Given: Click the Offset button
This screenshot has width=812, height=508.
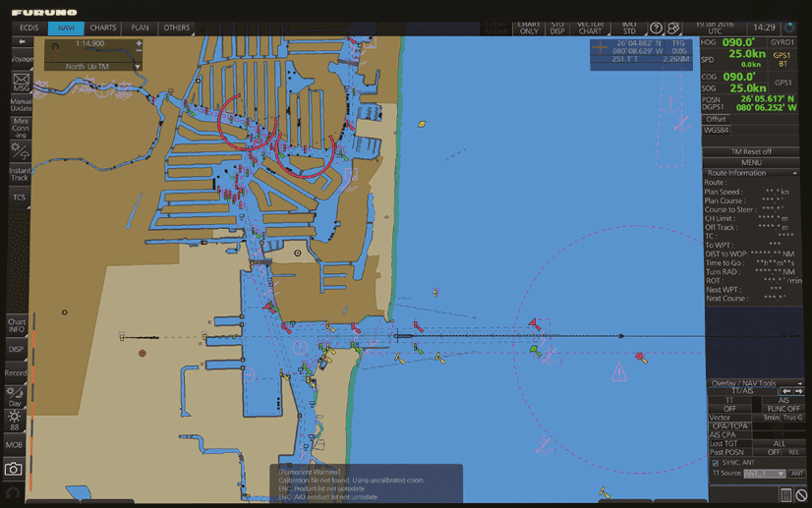Looking at the screenshot, I should tap(716, 119).
